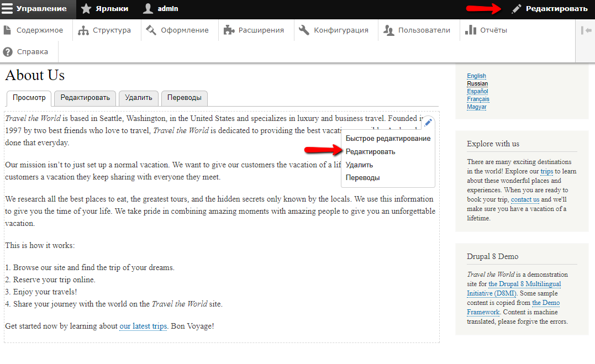This screenshot has width=595, height=364.
Task: Switch language to Español link
Action: tap(477, 92)
